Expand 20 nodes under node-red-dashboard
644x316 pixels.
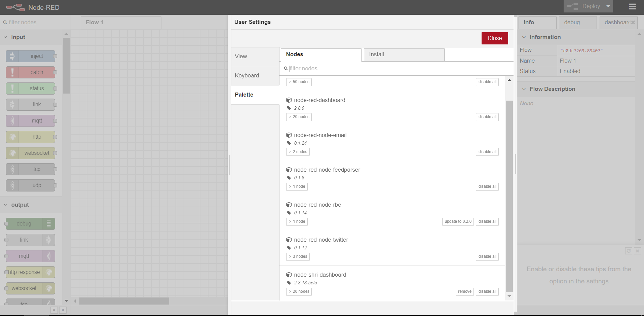(x=299, y=117)
